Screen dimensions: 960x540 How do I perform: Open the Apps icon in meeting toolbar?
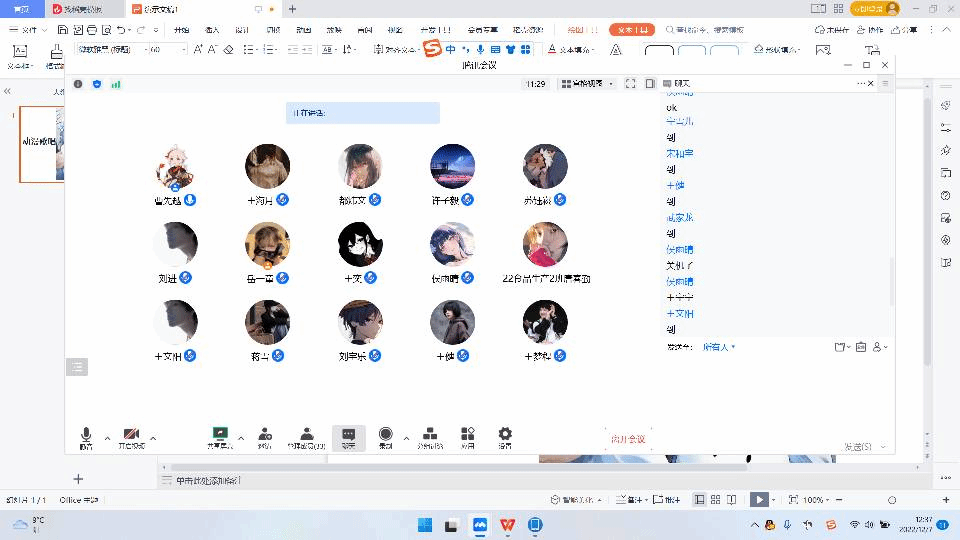[467, 436]
